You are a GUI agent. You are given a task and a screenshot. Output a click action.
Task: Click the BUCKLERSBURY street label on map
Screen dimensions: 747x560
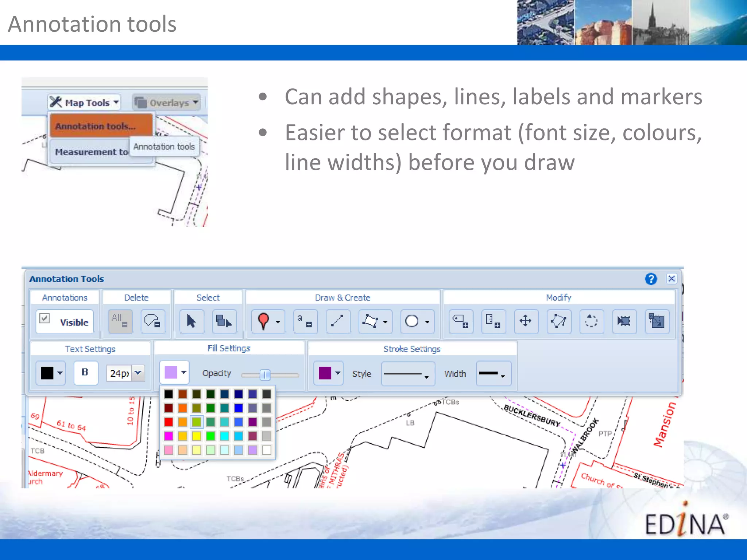click(532, 416)
